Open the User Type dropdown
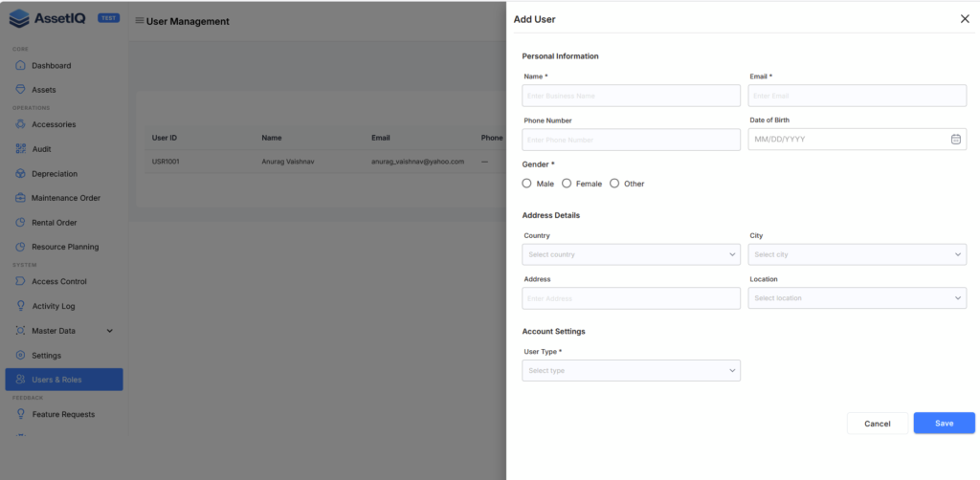The height and width of the screenshot is (480, 980). (x=632, y=371)
